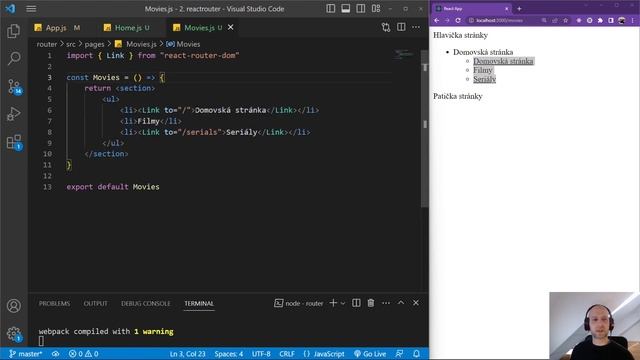Click the Open Changes icon in the editor toolbar
Viewport: 640px width, 360px height.
386,27
